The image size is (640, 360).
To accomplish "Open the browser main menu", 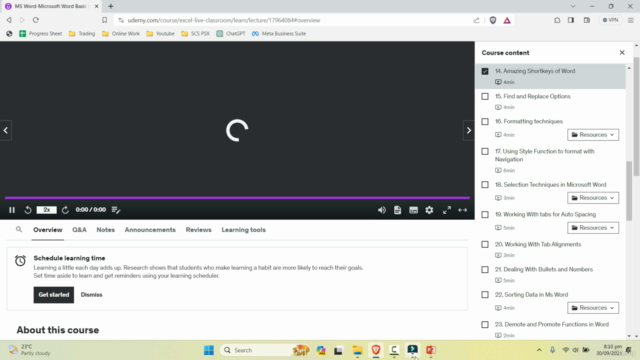I will [x=631, y=20].
